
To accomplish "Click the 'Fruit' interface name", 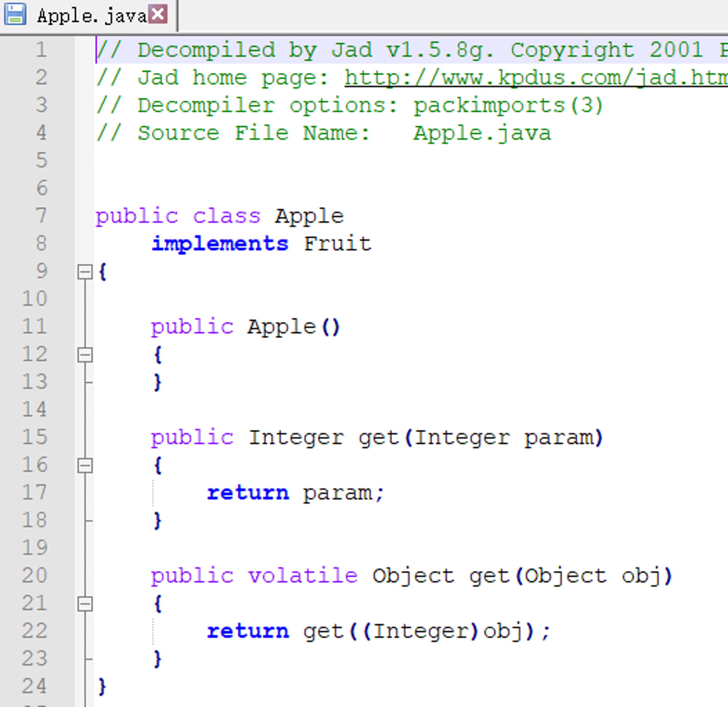I will 338,243.
